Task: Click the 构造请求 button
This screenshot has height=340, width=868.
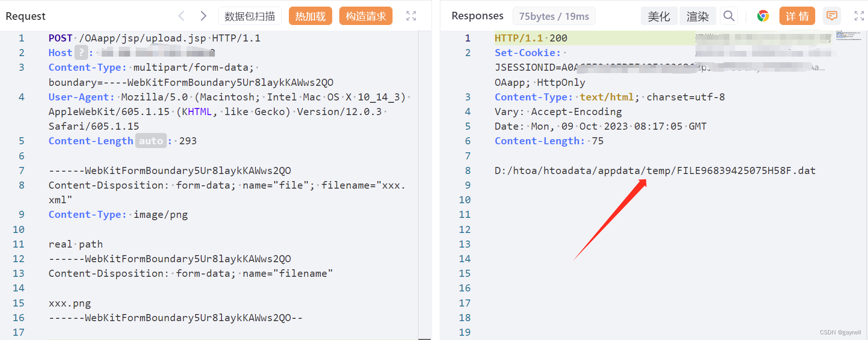Action: coord(366,16)
